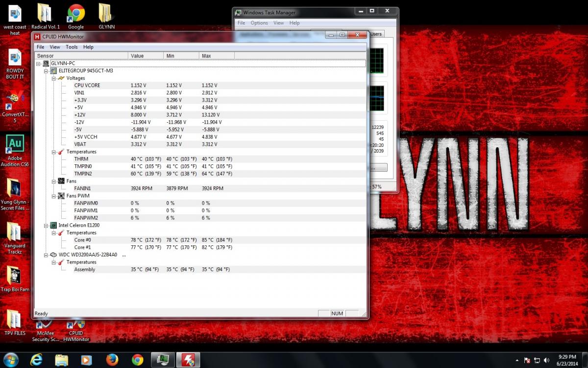Image resolution: width=588 pixels, height=368 pixels.
Task: Open the HWMonitor File menu
Action: point(40,47)
